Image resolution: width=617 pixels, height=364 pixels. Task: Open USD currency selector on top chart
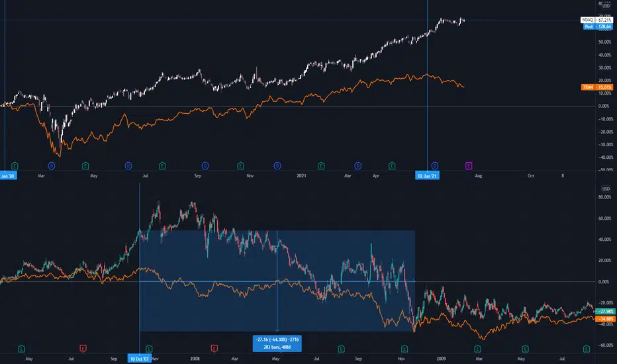[x=606, y=5]
